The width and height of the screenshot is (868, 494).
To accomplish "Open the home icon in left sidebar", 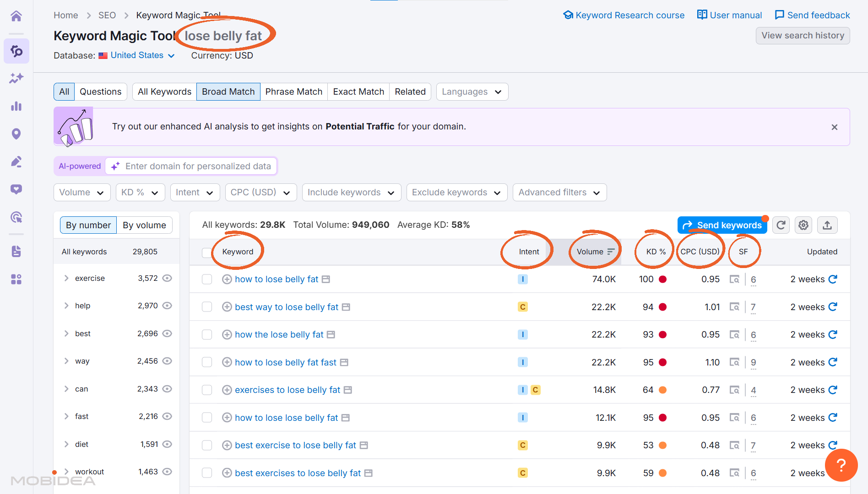I will [x=16, y=16].
